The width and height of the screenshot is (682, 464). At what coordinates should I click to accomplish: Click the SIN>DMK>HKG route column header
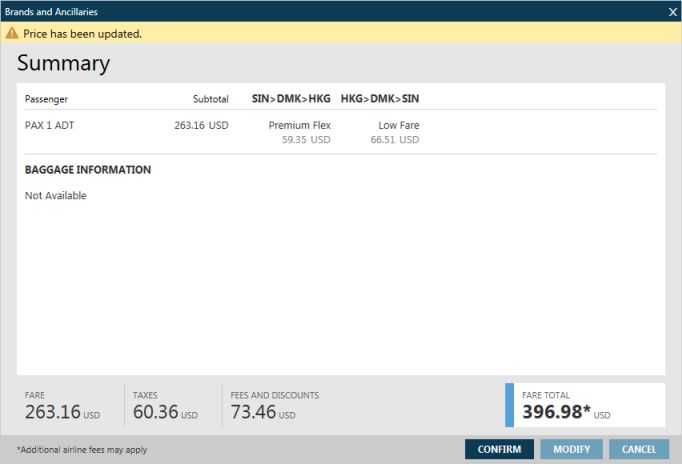(291, 99)
